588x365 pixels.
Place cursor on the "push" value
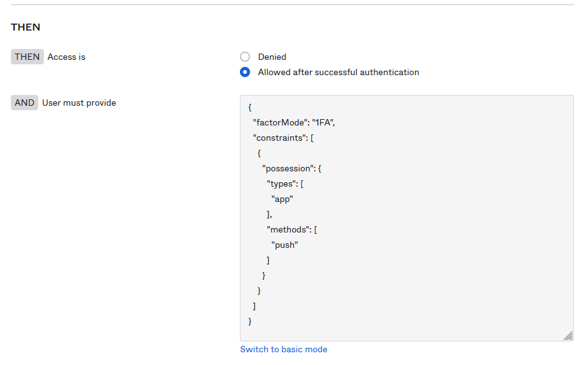[x=284, y=245]
